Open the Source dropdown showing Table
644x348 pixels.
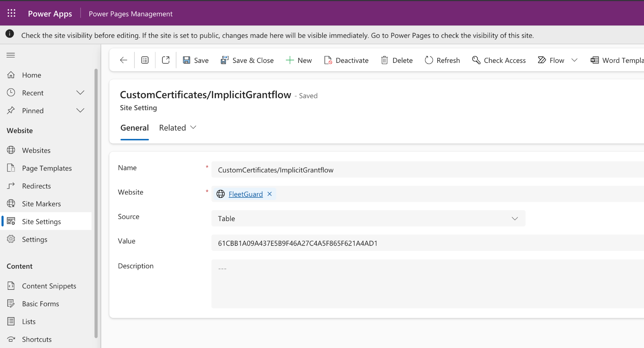pos(368,219)
